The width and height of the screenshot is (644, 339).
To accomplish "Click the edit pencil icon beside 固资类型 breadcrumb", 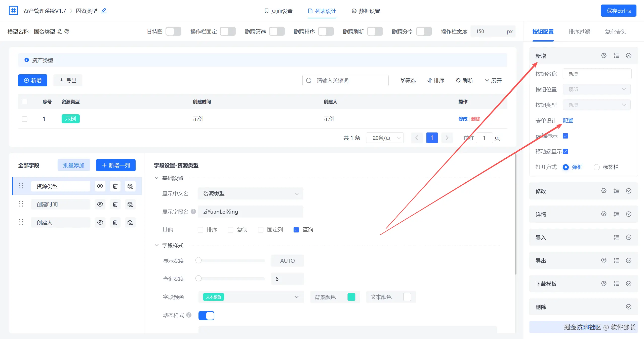I will pyautogui.click(x=104, y=11).
